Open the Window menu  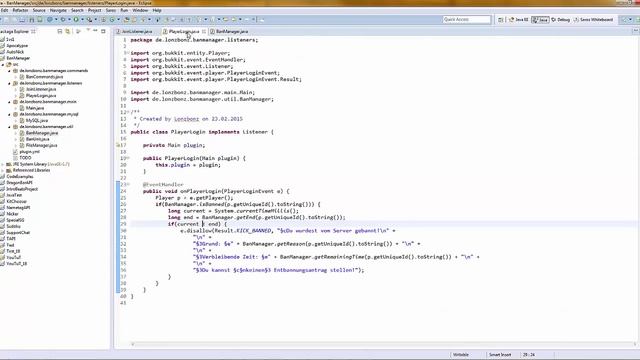click(140, 10)
